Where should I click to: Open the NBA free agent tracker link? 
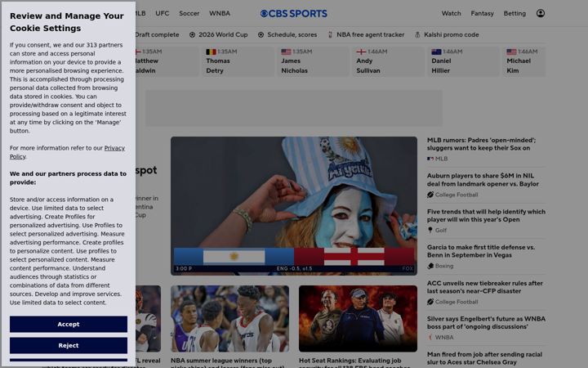[371, 34]
